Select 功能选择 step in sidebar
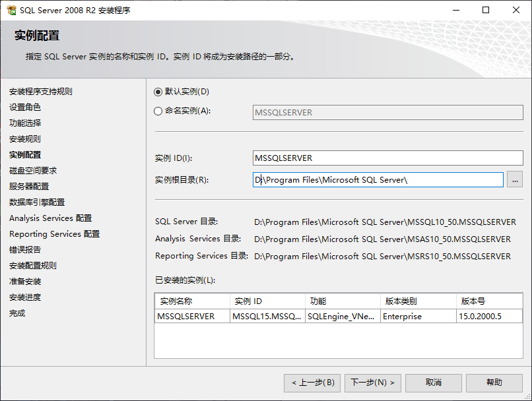Screen dimensions: 532x401 [x=25, y=123]
